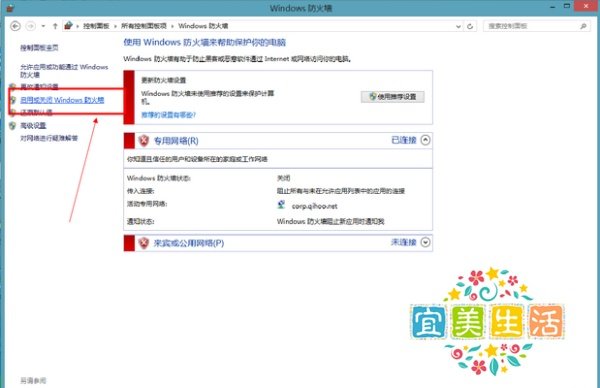The image size is (600, 388).
Task: Maximize the Windows 防火墙 window
Action: tap(567, 6)
